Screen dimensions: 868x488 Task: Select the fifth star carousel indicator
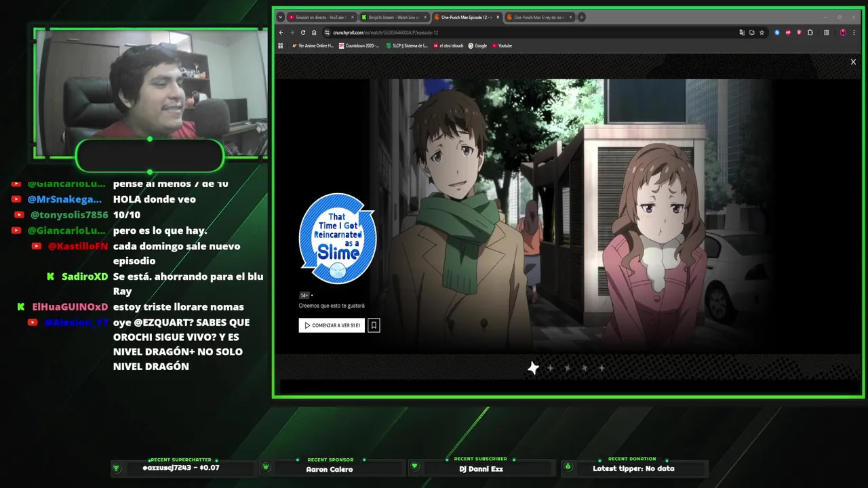[x=601, y=368]
